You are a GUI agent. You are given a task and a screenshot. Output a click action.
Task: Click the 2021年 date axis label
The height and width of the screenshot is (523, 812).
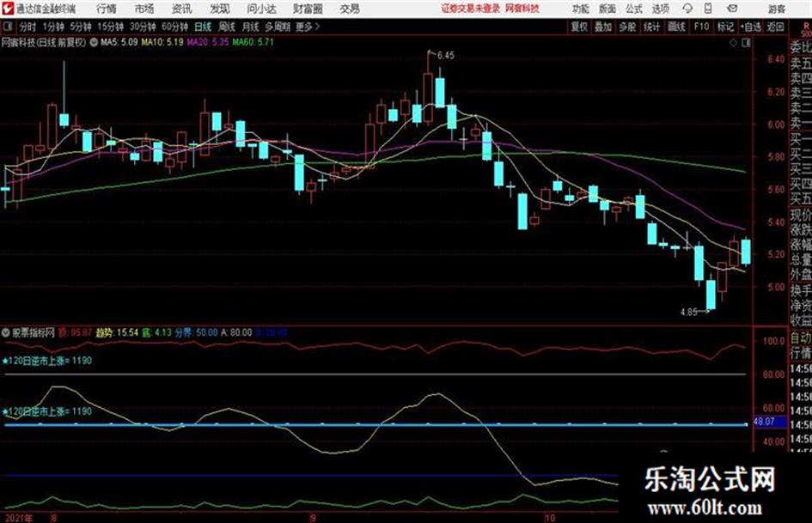click(x=18, y=518)
